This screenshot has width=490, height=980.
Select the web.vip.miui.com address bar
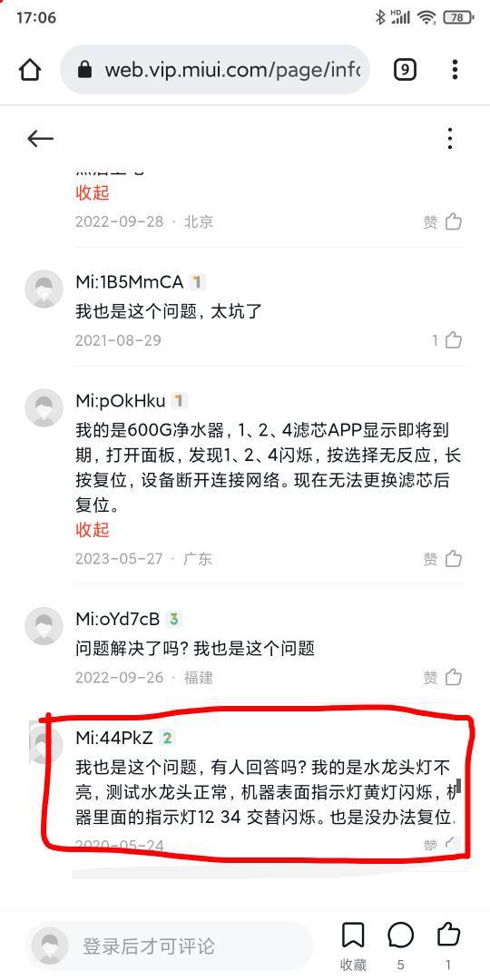[x=215, y=69]
